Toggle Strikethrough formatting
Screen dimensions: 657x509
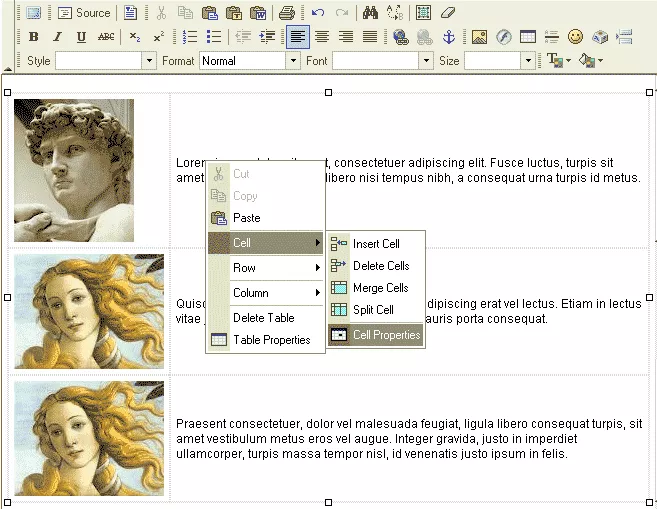[x=106, y=37]
